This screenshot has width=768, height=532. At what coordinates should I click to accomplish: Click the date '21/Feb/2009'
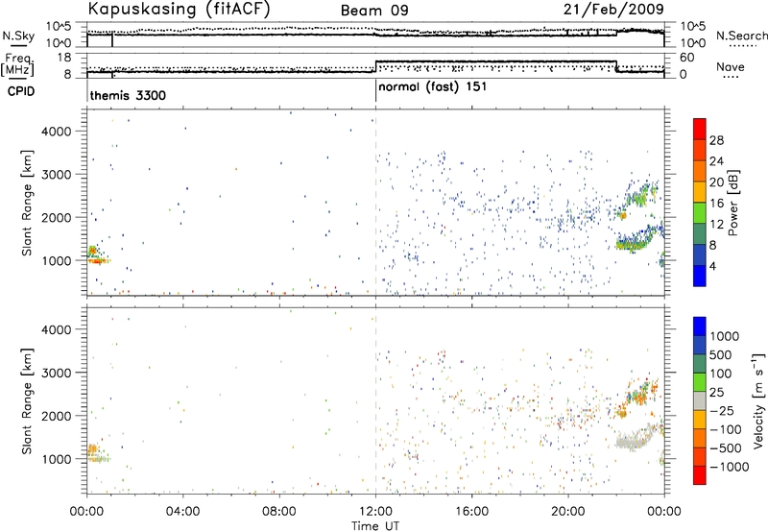pos(613,9)
